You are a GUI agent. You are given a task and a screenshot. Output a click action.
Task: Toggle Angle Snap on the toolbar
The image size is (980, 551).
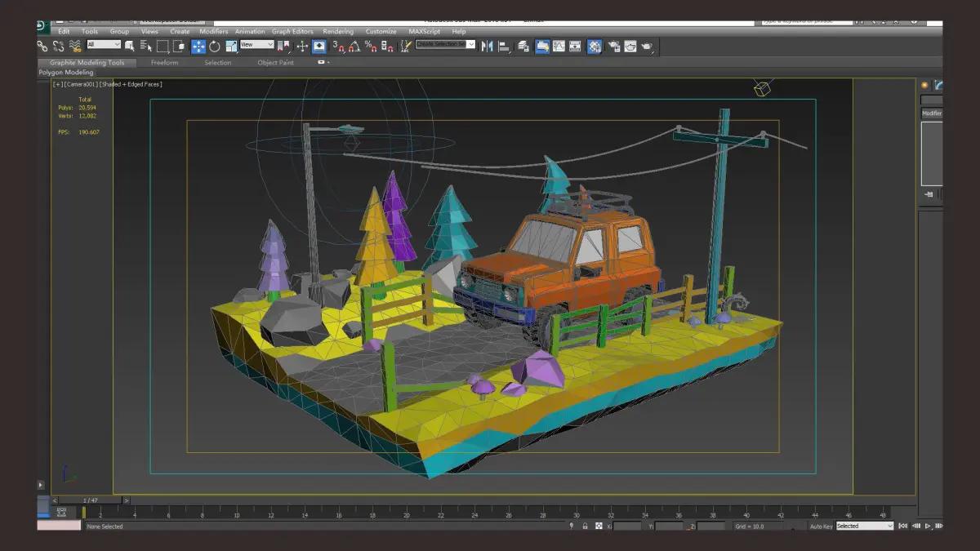coord(354,47)
